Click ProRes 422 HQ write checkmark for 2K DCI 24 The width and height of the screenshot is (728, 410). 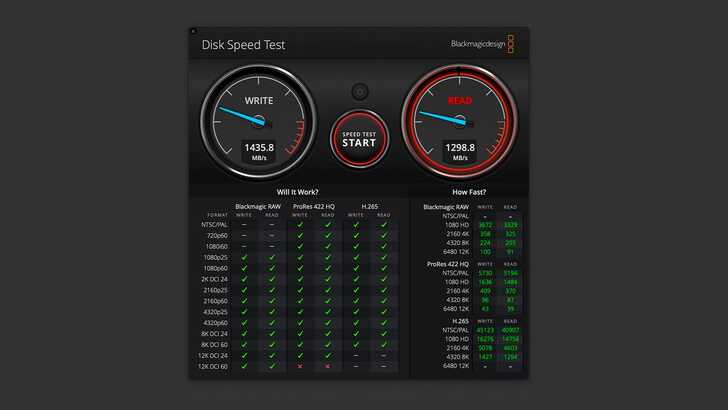300,279
